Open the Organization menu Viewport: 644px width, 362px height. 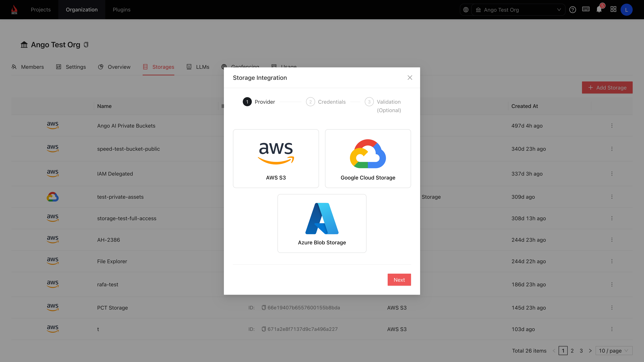click(82, 10)
